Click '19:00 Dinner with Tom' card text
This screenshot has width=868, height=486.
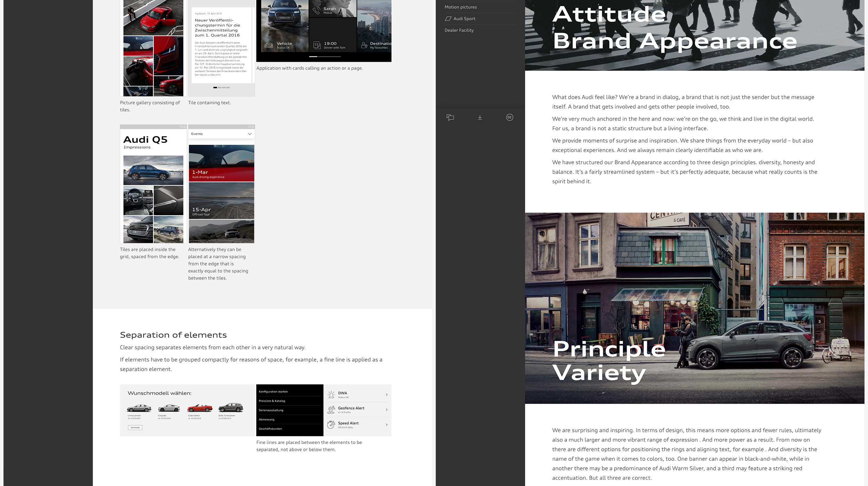click(334, 45)
